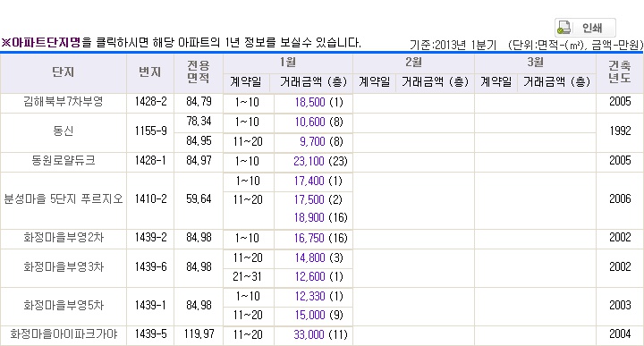Click 거래금액 (층) subheader under 3월
This screenshot has height=346, width=644.
point(556,82)
